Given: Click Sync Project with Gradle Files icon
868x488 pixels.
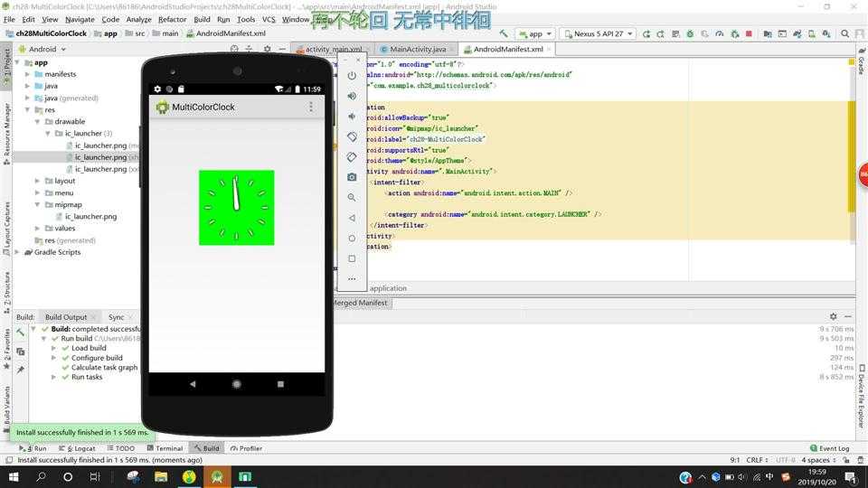Looking at the screenshot, I should (x=797, y=33).
